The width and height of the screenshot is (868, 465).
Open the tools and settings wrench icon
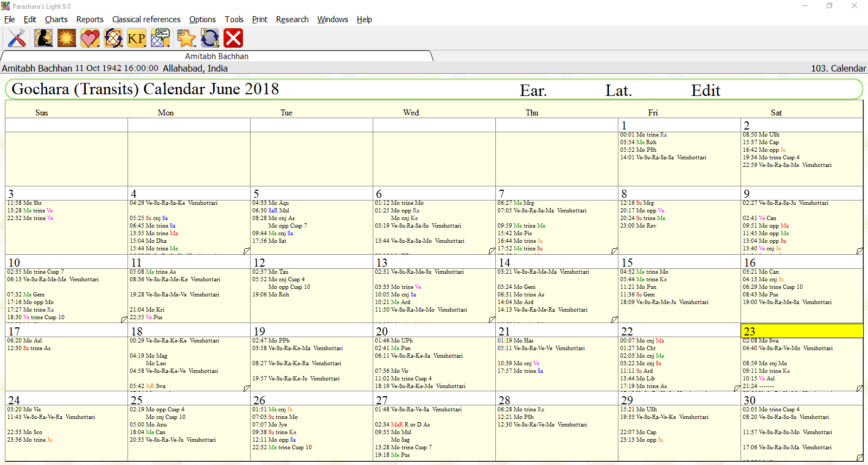[17, 38]
